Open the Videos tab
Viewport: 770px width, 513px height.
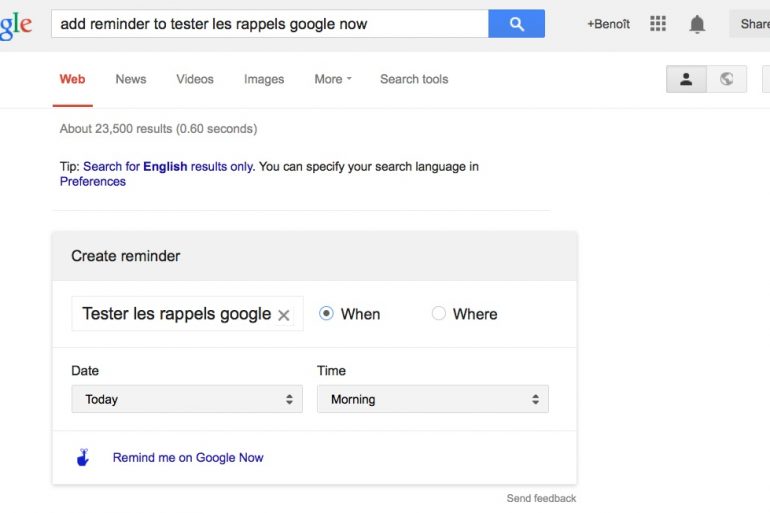tap(195, 79)
